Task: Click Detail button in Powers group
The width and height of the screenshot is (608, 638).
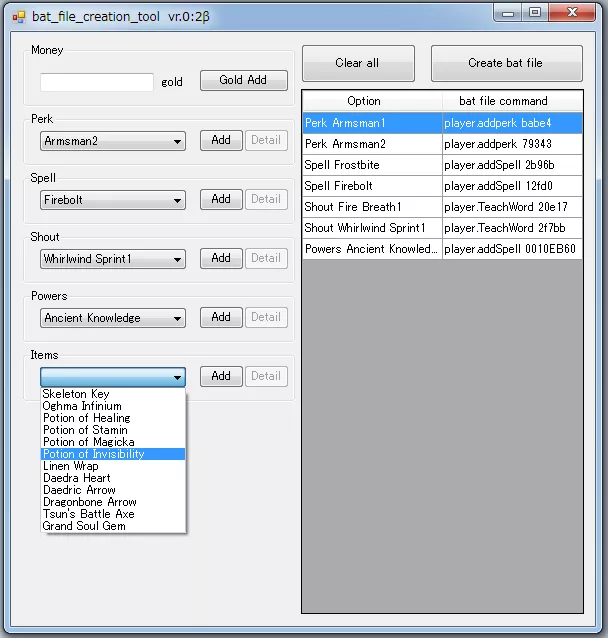Action: pos(266,317)
